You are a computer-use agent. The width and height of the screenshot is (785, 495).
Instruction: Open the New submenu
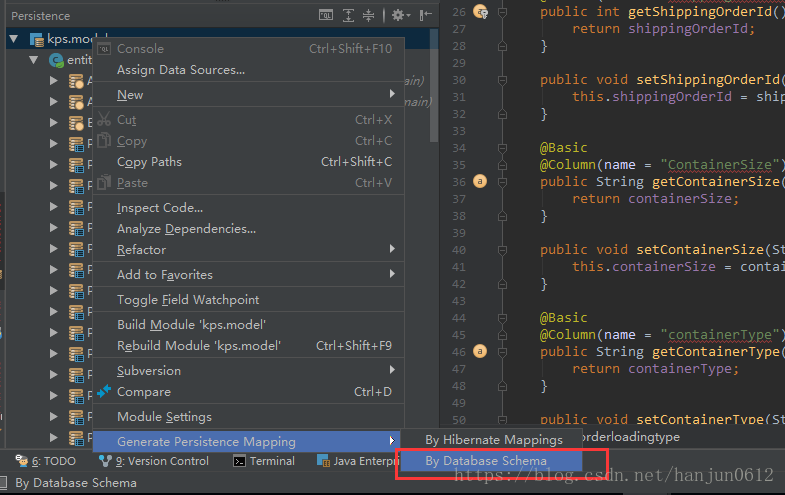(248, 95)
